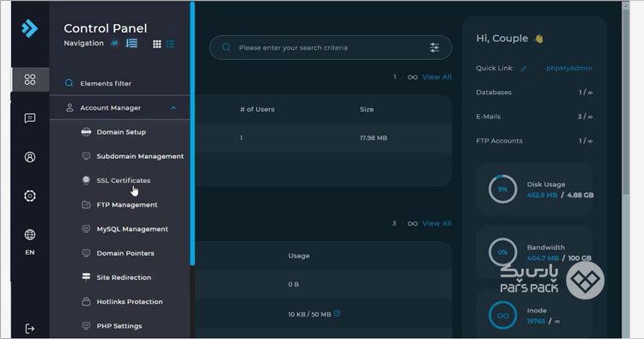
Task: Open the messages icon in left rail
Action: [x=29, y=118]
